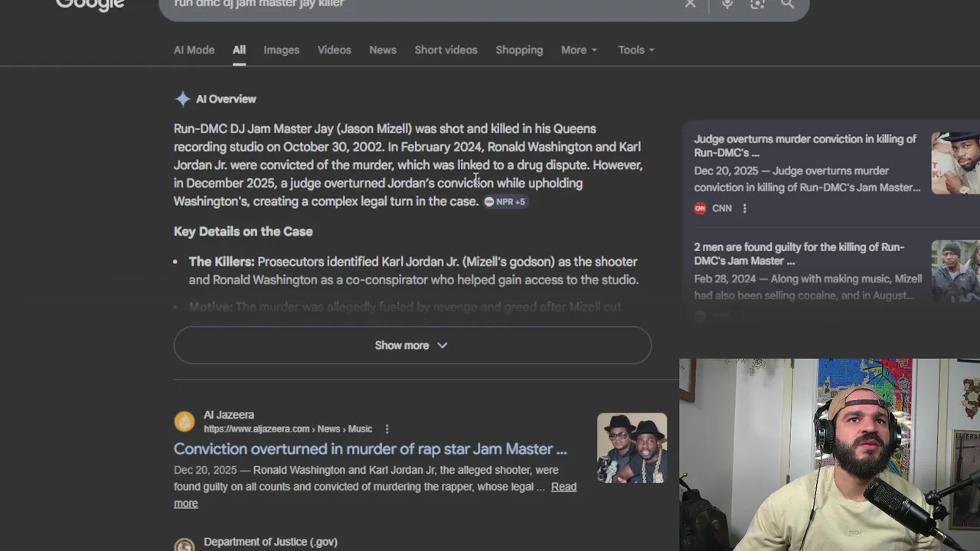Open the Shopping tab
980x551 pixels.
click(519, 50)
